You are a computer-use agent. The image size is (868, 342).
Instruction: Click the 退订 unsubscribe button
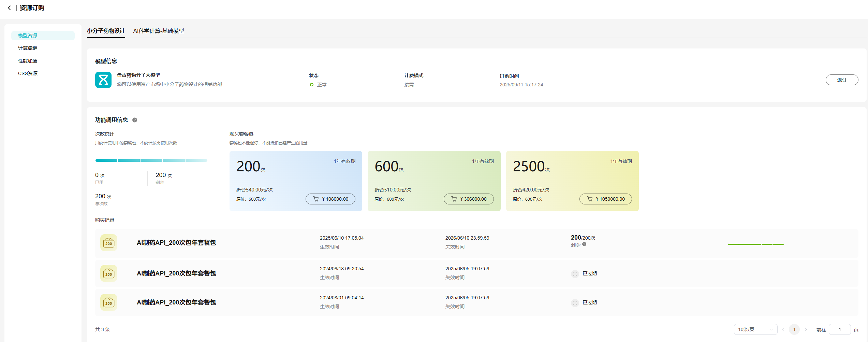pyautogui.click(x=841, y=80)
